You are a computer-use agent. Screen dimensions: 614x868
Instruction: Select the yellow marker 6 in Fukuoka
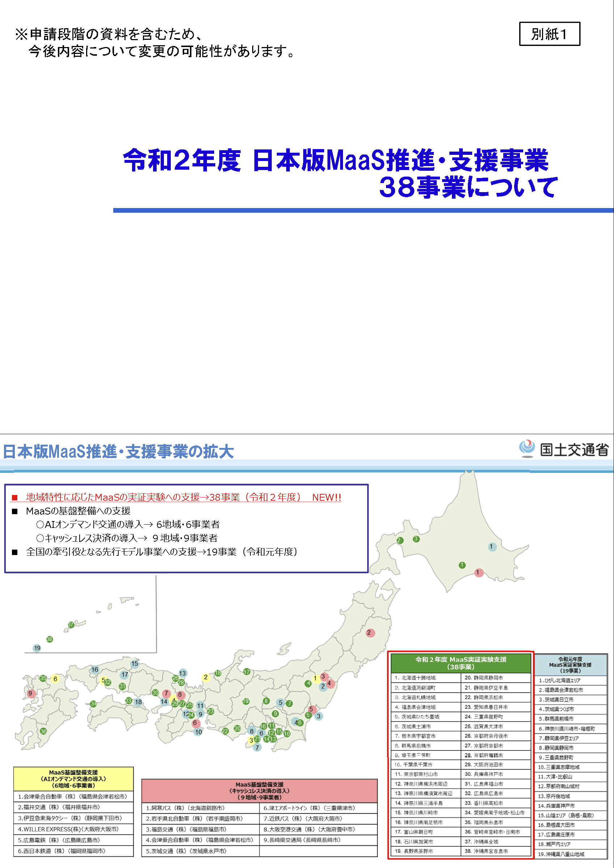click(55, 679)
